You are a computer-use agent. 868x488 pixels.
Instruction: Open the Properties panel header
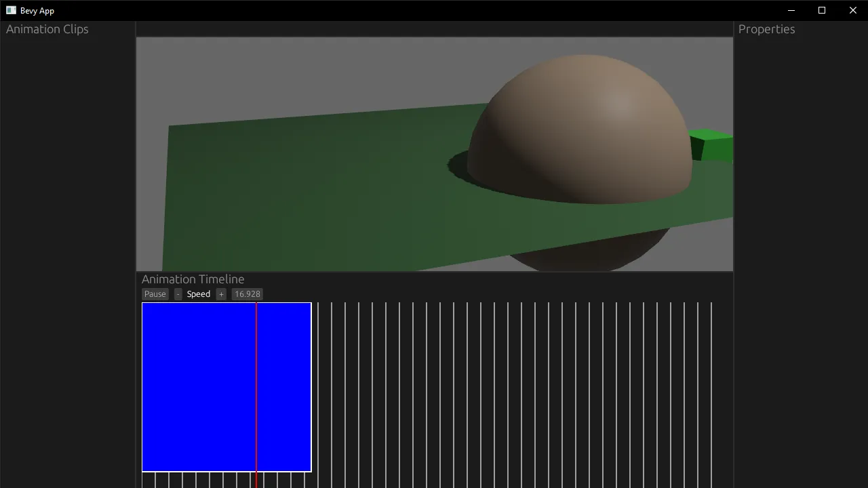(x=766, y=29)
